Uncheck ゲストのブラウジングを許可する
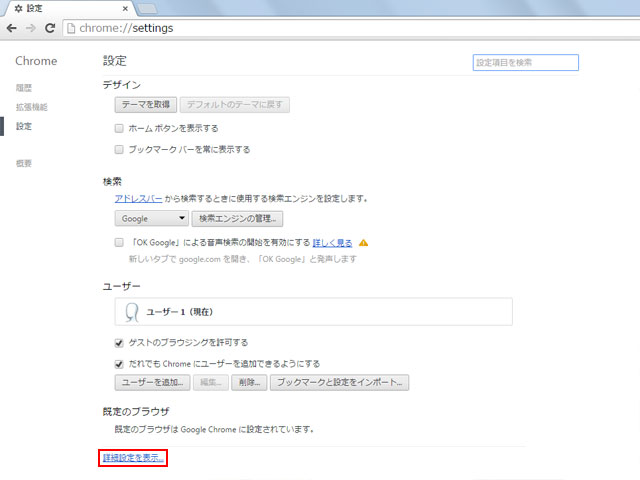 (x=119, y=343)
